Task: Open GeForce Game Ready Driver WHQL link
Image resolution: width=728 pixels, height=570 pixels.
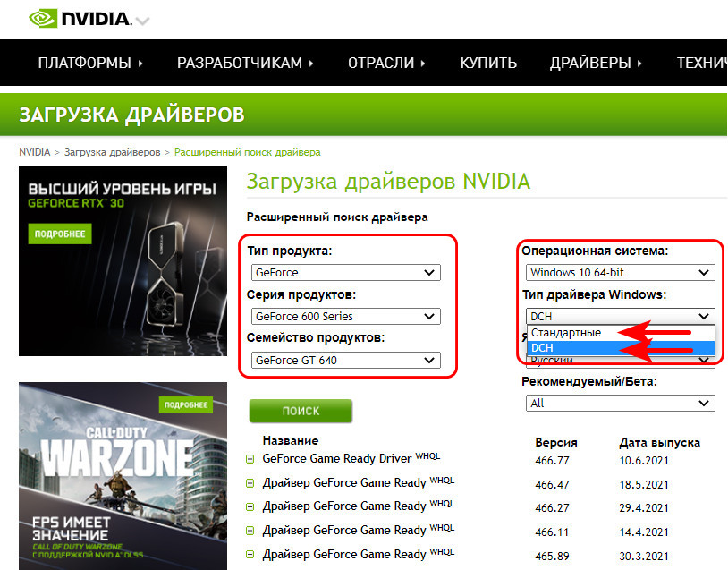Action: click(x=351, y=458)
